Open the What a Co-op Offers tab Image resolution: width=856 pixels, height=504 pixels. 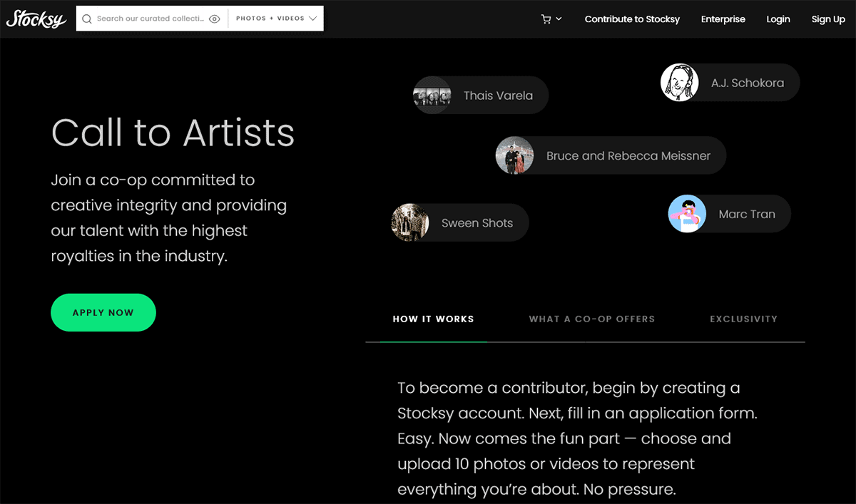(x=592, y=319)
